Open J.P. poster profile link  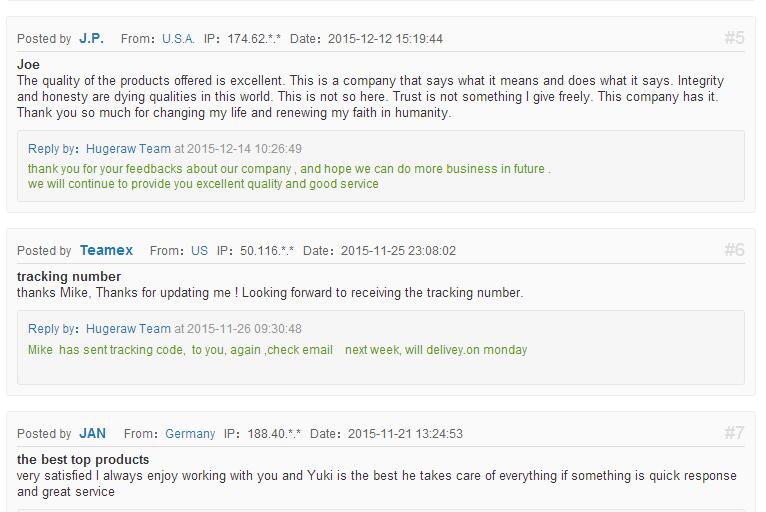(91, 39)
